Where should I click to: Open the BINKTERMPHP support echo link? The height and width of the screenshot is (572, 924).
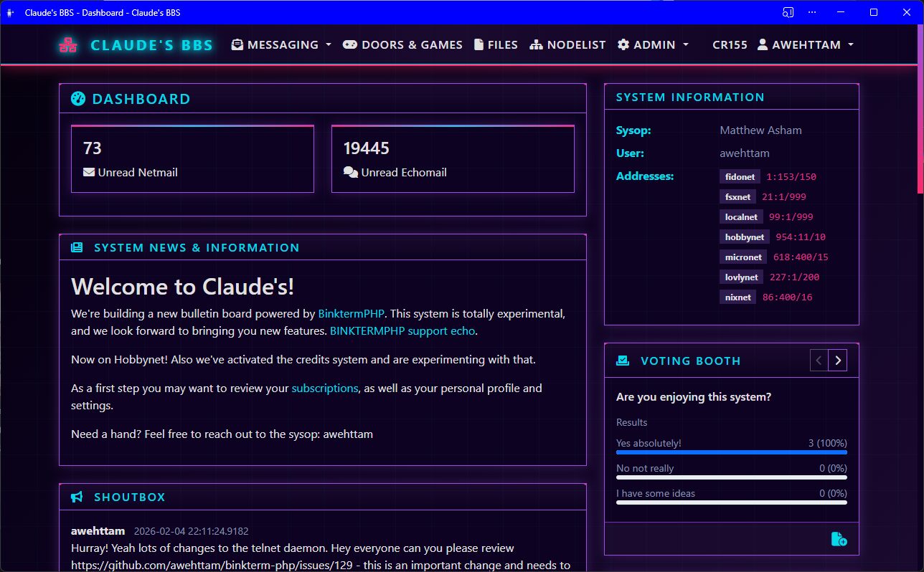(x=402, y=331)
